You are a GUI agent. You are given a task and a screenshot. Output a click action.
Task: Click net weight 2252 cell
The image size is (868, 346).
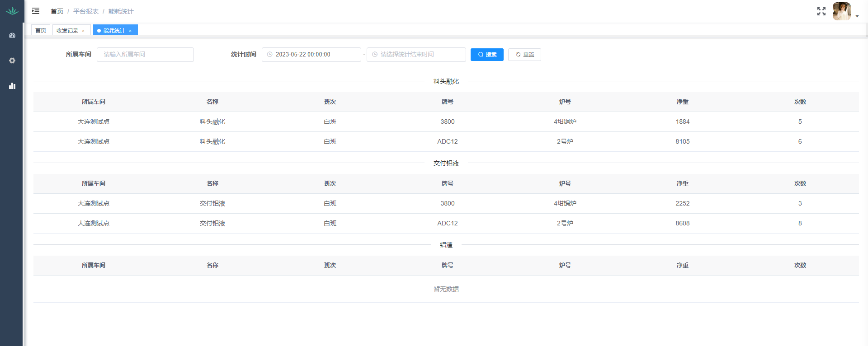point(683,204)
